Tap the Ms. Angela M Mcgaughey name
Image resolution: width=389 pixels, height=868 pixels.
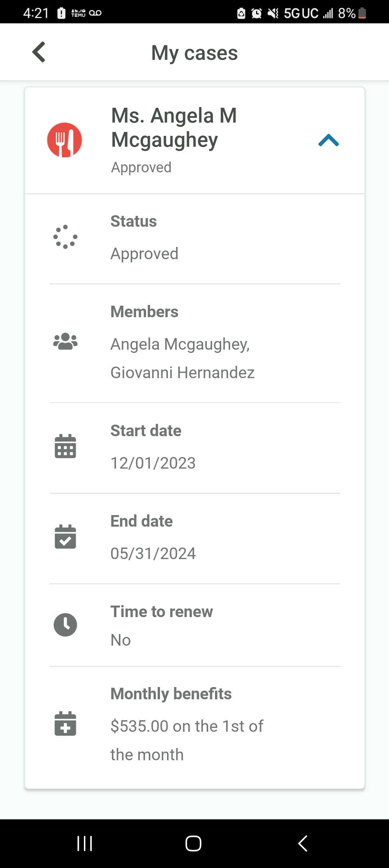point(174,128)
